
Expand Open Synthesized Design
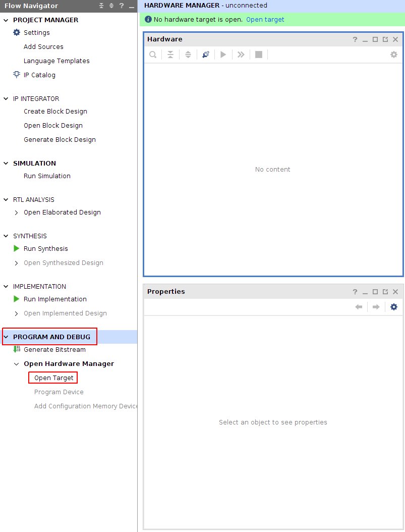tap(16, 263)
